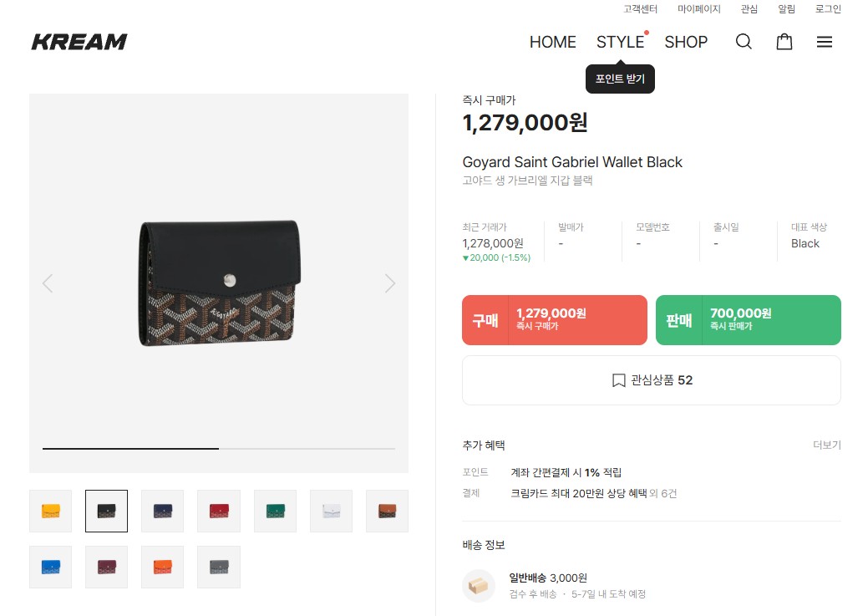Go to the SHOP menu item
Viewport: 868px width, 616px height.
click(686, 42)
